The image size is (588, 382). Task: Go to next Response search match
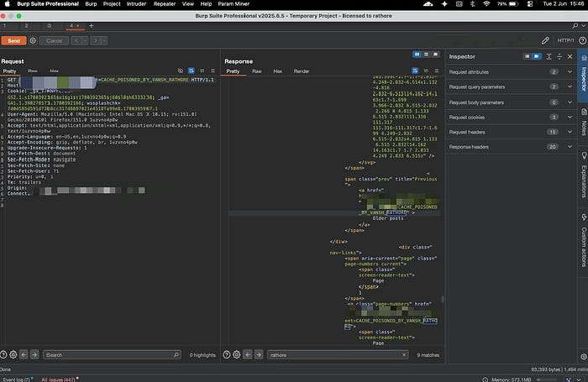[259, 354]
